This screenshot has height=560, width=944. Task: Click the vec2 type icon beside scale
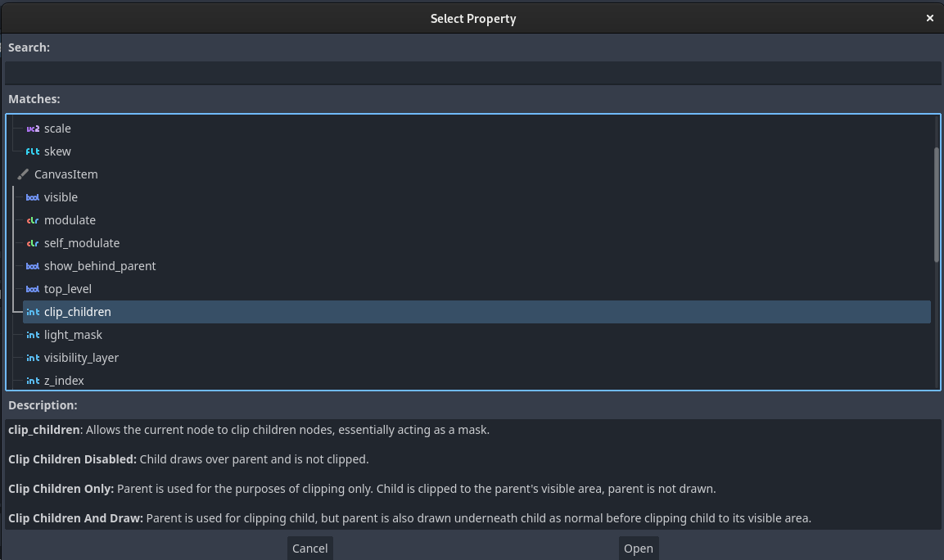(33, 129)
